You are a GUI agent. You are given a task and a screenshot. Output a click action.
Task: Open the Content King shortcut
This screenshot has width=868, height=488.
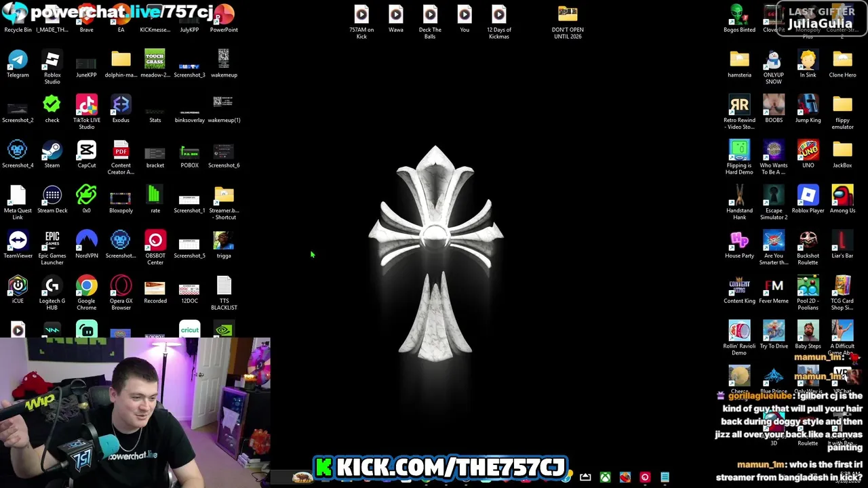739,290
